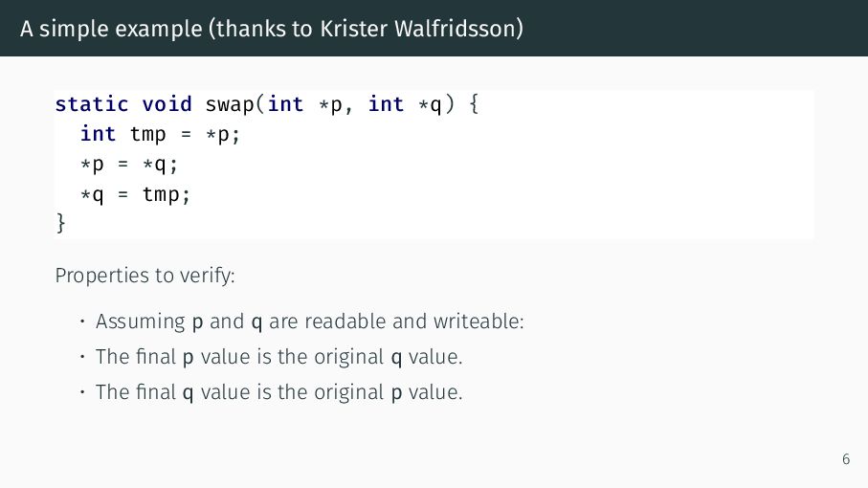868x488 pixels.
Task: Click the name Krister Walfridsson in title
Action: tap(418, 29)
